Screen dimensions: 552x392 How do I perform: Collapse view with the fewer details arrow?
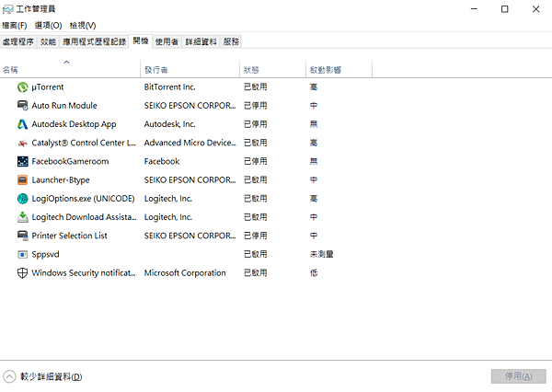[9, 376]
